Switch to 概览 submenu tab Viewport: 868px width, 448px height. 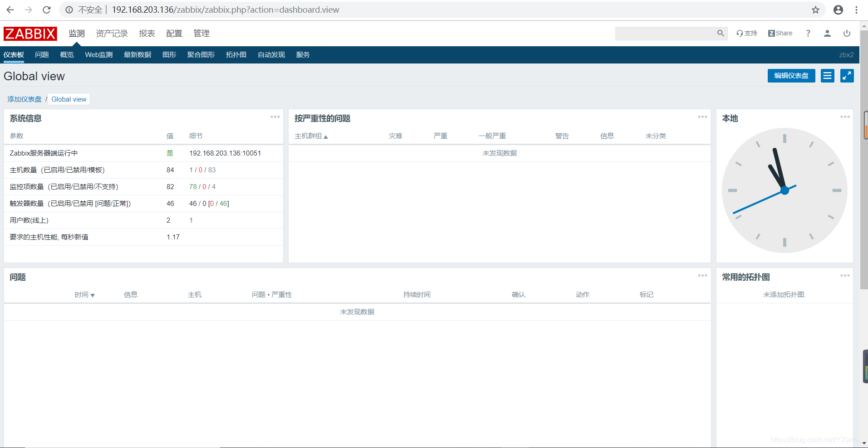click(67, 55)
